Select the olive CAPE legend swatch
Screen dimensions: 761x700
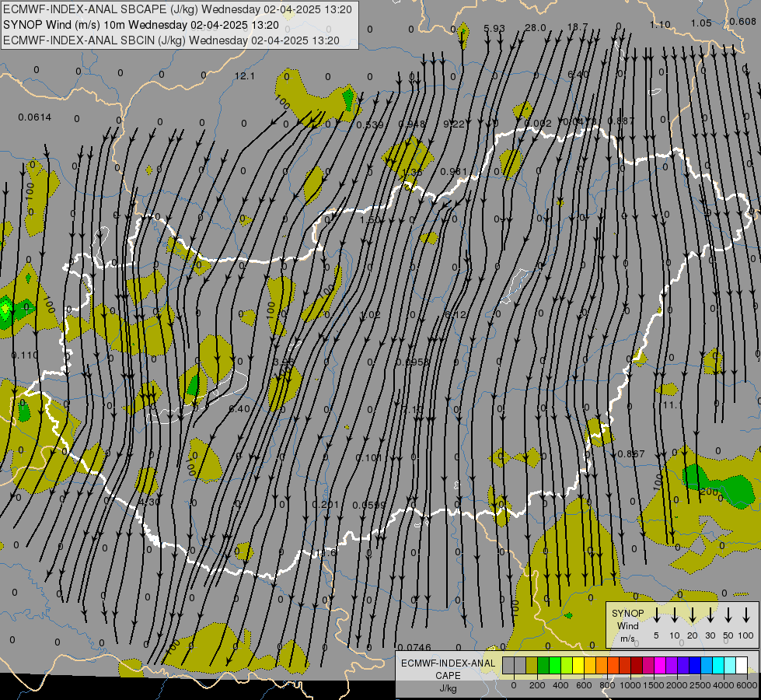pyautogui.click(x=532, y=666)
